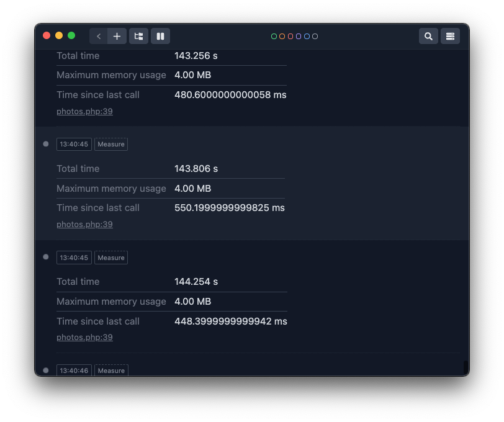Click the Measure label for the 144.254 s entry
The width and height of the screenshot is (504, 422).
[x=111, y=258]
